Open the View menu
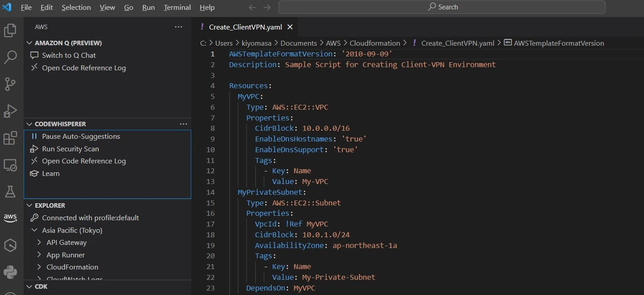 click(x=107, y=7)
